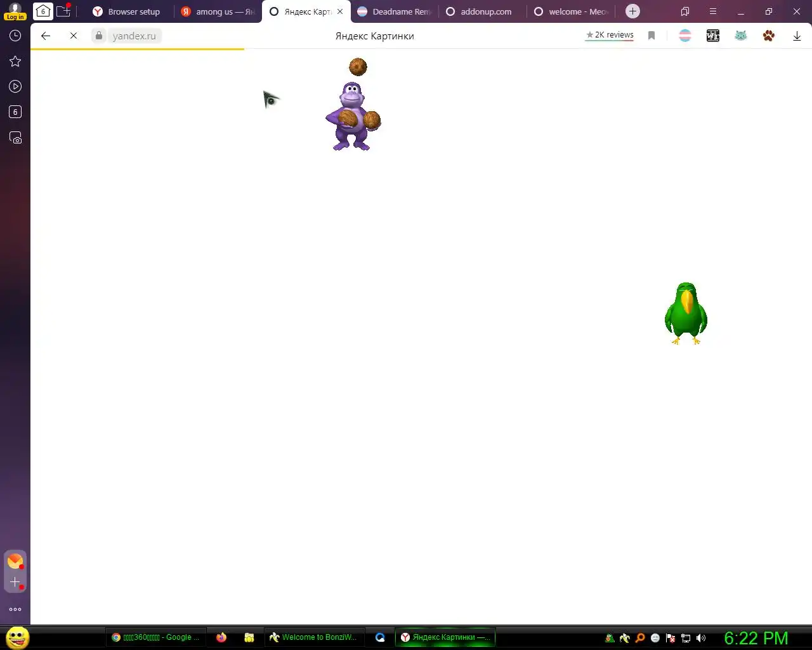Close the Яндекс Картинки tab
Viewport: 812px width, 650px height.
(x=340, y=11)
